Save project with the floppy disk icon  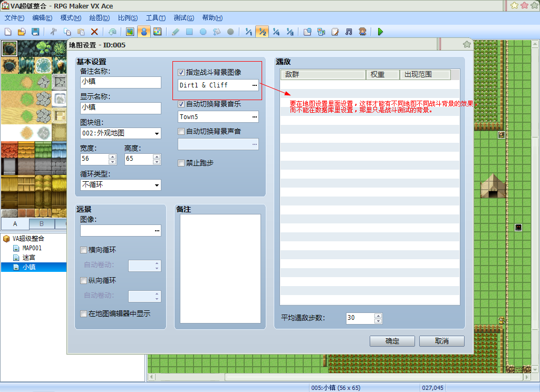pos(35,32)
